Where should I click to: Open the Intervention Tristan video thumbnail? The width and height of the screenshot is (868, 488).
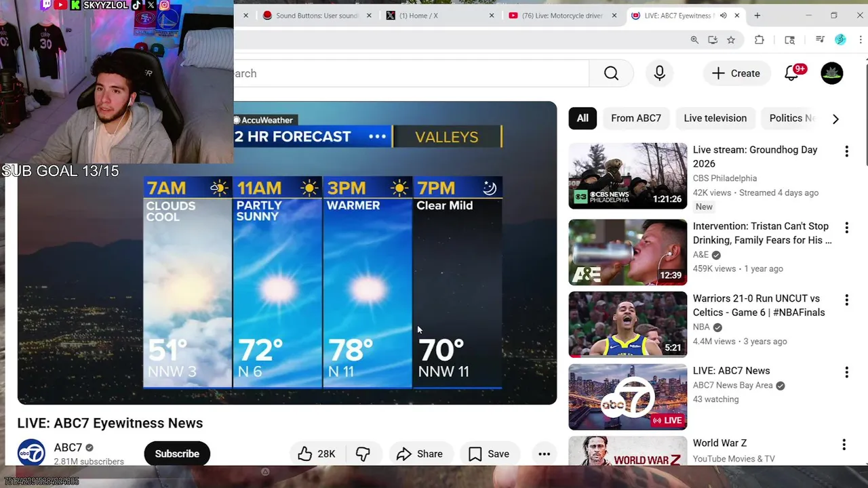[x=628, y=252]
